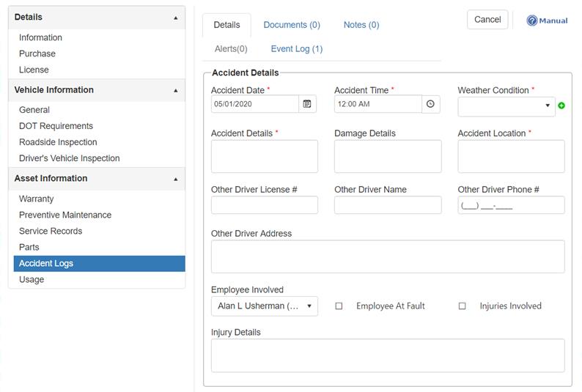The height and width of the screenshot is (392, 582).
Task: Focus the Accident Location text box
Action: [x=511, y=156]
